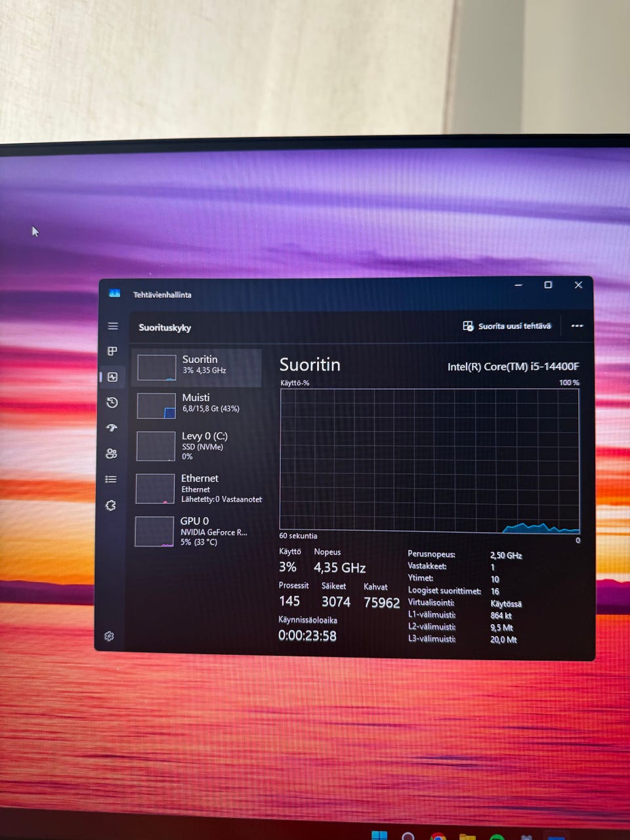Click the Suoritin mini graph thumbnail
This screenshot has height=840, width=630.
pos(156,368)
